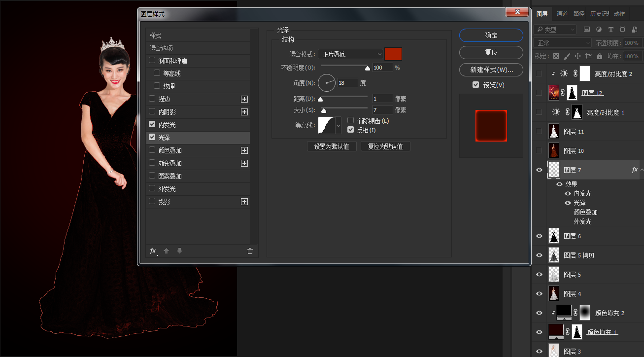Filter layers by pixel layer icon
Viewport: 644px width, 357px height.
[x=587, y=29]
